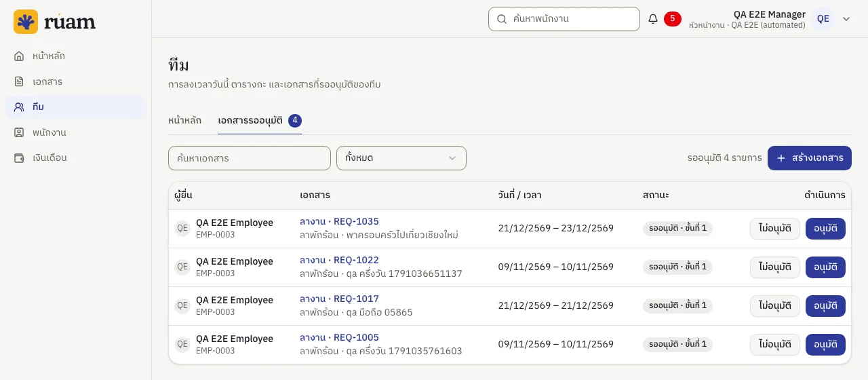Reject request REQ-1035
The width and height of the screenshot is (868, 380).
point(775,229)
